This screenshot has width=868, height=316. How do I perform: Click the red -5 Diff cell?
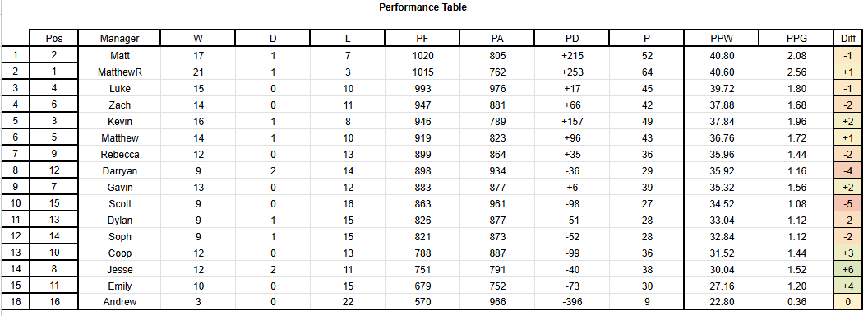847,203
